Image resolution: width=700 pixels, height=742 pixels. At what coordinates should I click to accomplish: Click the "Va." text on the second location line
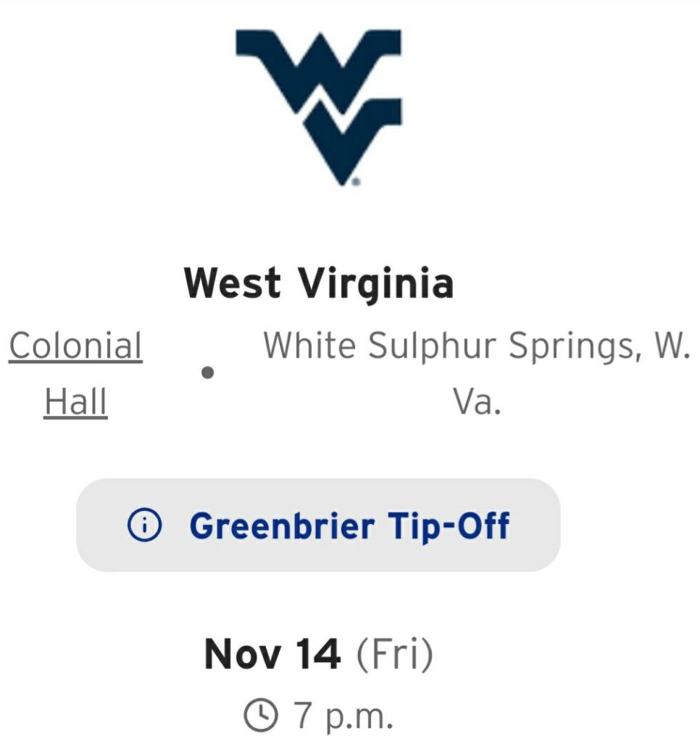tap(477, 401)
